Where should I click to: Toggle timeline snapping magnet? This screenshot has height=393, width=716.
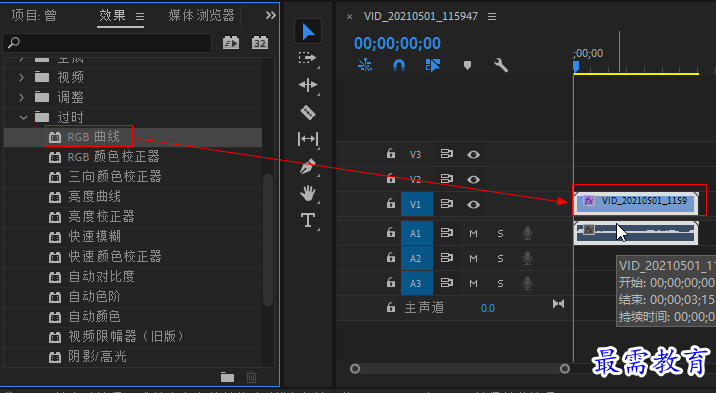click(399, 65)
